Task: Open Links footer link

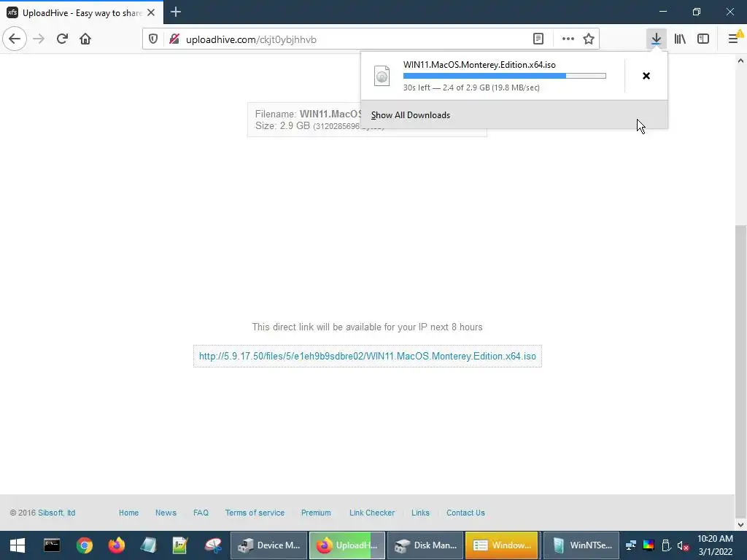Action: tap(420, 513)
